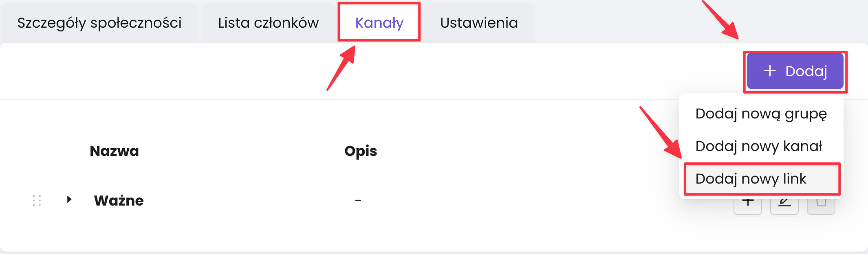Expand the Ważne group with the triangle arrow
The image size is (868, 254).
pos(69,199)
